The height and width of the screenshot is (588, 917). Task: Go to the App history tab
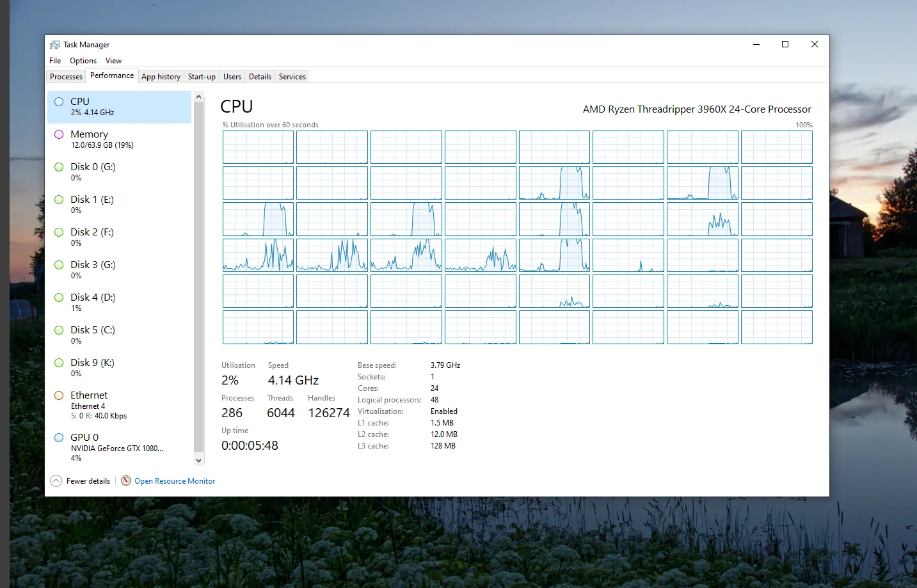click(x=161, y=77)
